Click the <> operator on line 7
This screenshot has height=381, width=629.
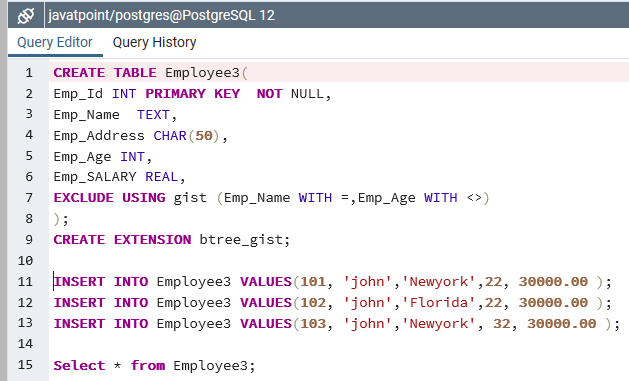point(474,198)
